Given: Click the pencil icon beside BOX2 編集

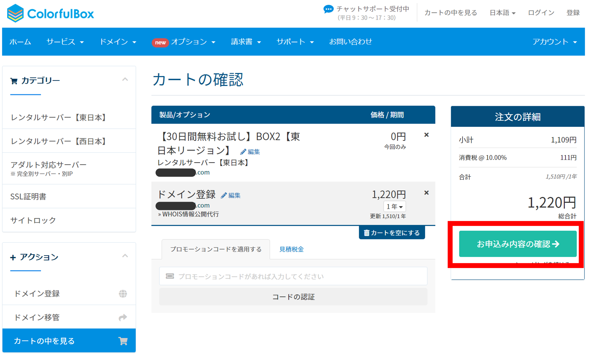Looking at the screenshot, I should pyautogui.click(x=243, y=152).
